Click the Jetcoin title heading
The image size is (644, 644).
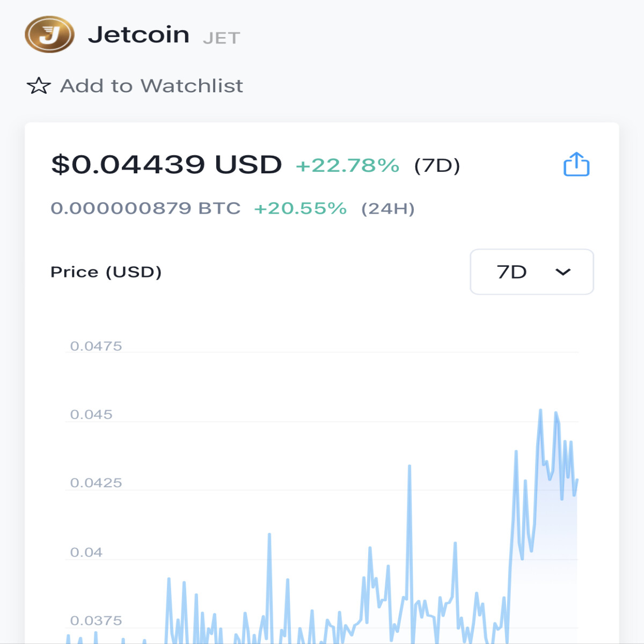(138, 35)
